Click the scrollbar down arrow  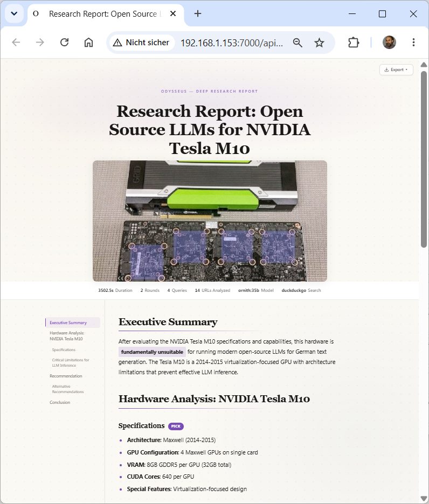424,499
